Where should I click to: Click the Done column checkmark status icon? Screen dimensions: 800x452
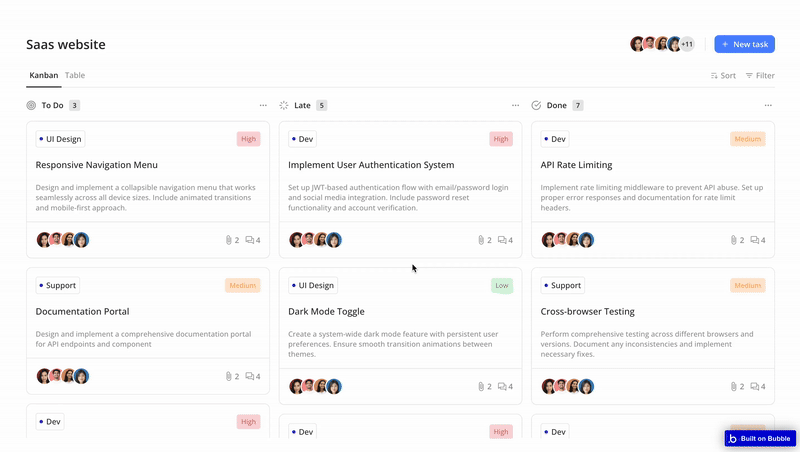point(536,105)
